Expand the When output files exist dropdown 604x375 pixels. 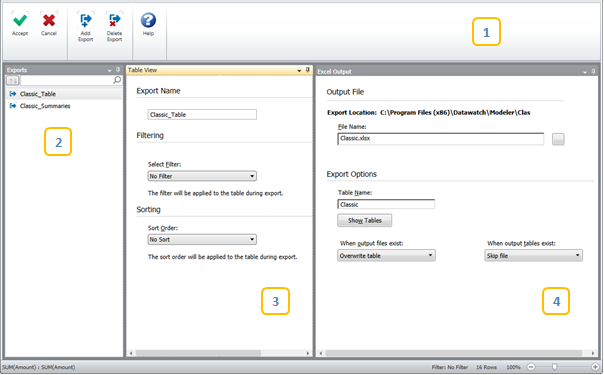pyautogui.click(x=386, y=256)
